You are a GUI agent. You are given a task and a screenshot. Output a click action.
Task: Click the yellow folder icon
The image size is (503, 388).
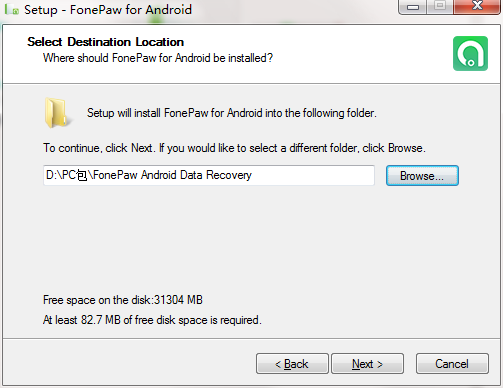click(57, 113)
